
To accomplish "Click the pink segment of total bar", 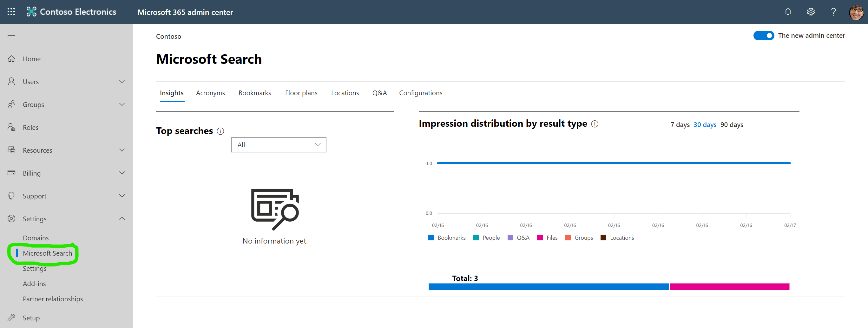I will coord(729,286).
